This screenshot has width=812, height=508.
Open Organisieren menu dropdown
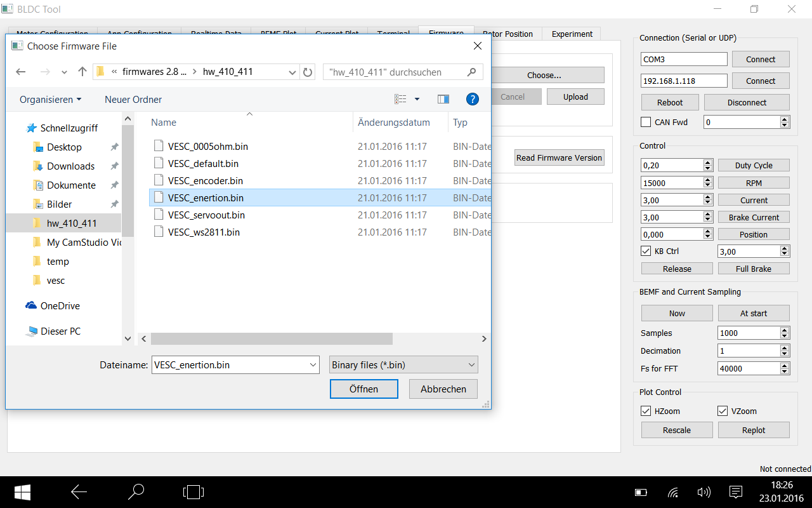click(51, 100)
